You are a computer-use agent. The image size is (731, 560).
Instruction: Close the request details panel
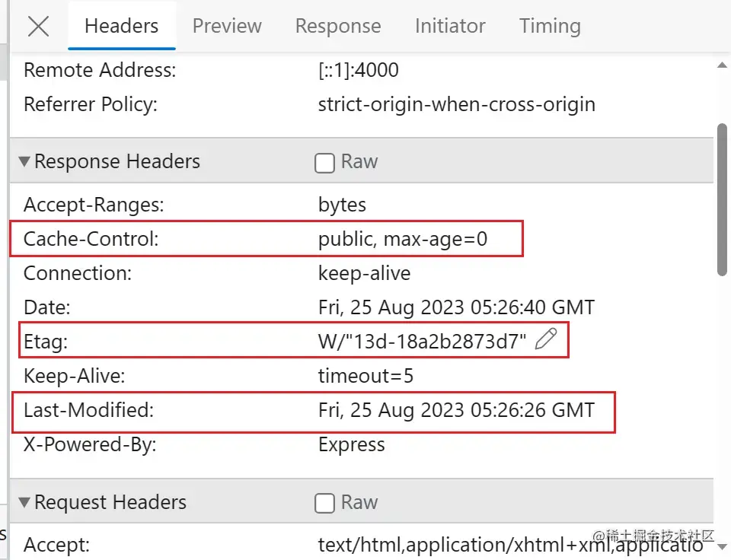click(x=38, y=26)
